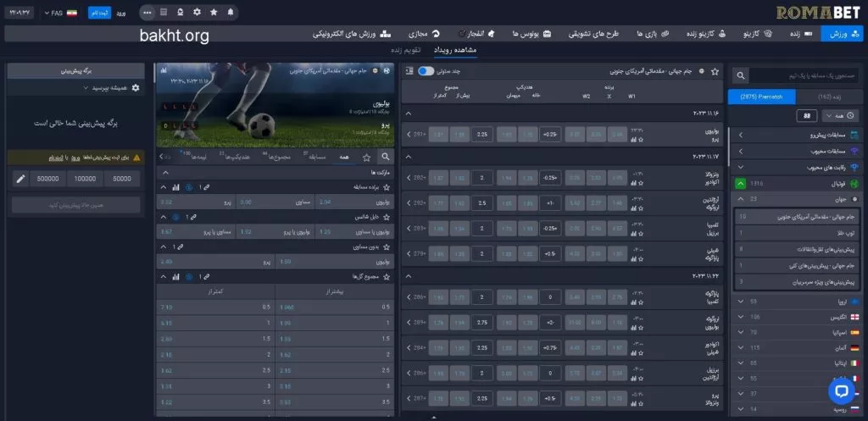
Task: Click the match search input field
Action: pyautogui.click(x=805, y=75)
